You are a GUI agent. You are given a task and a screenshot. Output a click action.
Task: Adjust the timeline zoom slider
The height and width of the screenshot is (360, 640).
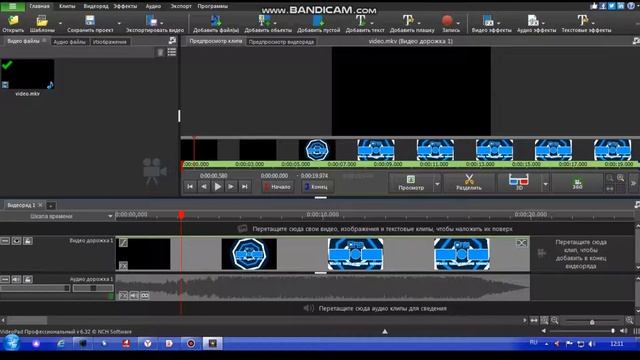pos(592,322)
